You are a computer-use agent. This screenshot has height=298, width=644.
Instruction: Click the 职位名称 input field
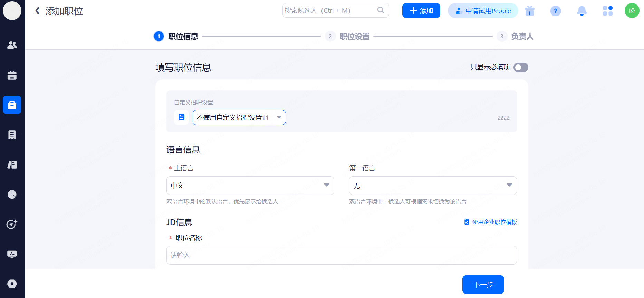341,255
